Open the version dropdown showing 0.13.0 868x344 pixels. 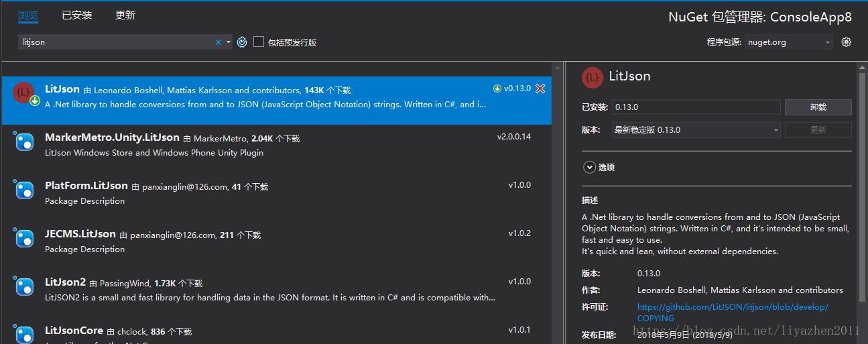click(x=696, y=130)
